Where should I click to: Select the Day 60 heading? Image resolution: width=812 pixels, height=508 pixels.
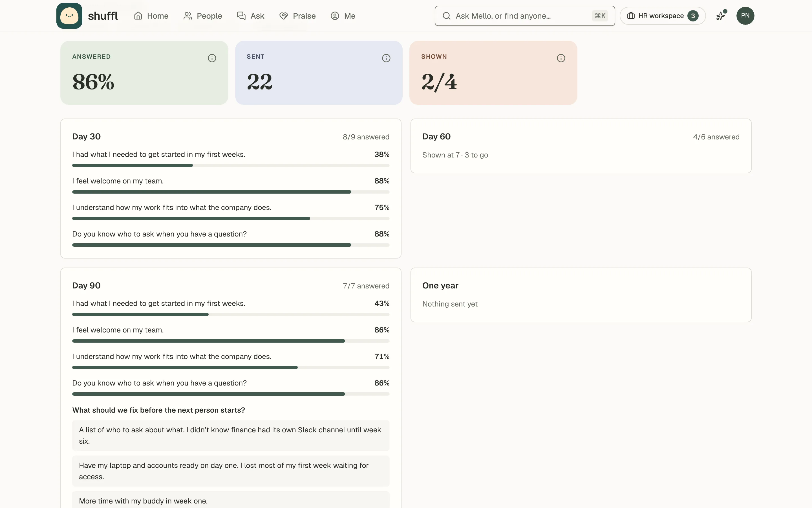tap(436, 136)
